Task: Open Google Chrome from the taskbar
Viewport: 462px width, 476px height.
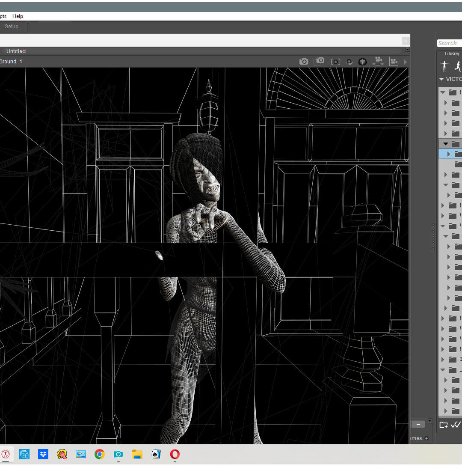Action: [100, 454]
